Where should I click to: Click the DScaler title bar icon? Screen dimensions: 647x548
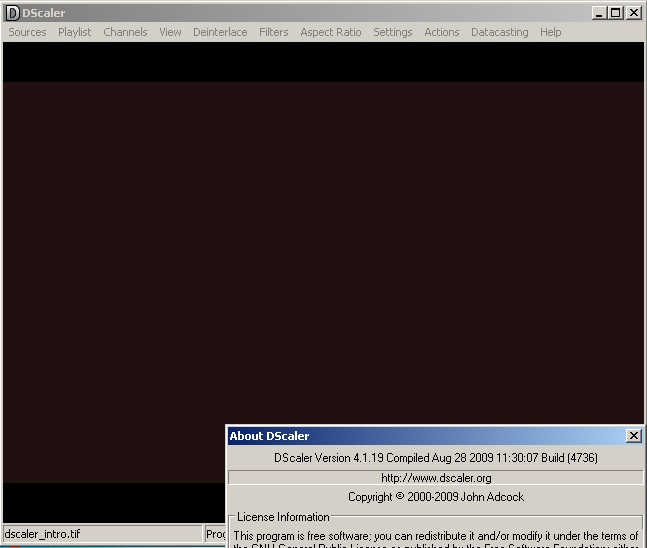[13, 13]
